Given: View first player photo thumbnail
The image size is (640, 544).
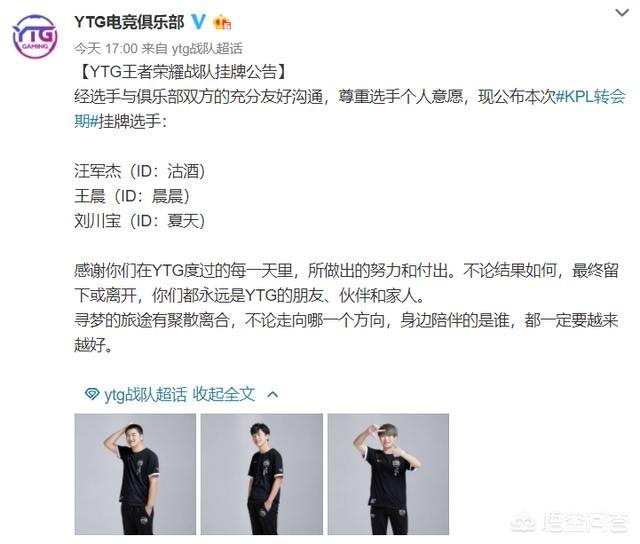Looking at the screenshot, I should [135, 474].
